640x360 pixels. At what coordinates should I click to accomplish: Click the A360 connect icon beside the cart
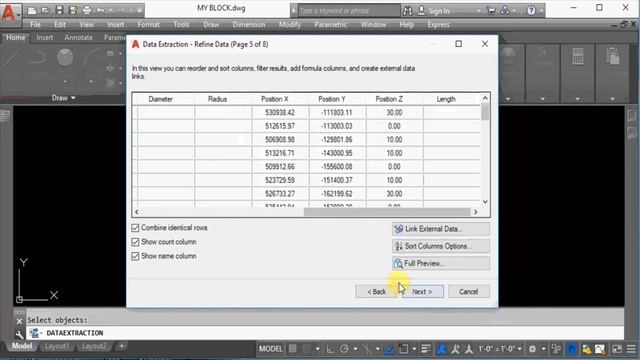505,11
